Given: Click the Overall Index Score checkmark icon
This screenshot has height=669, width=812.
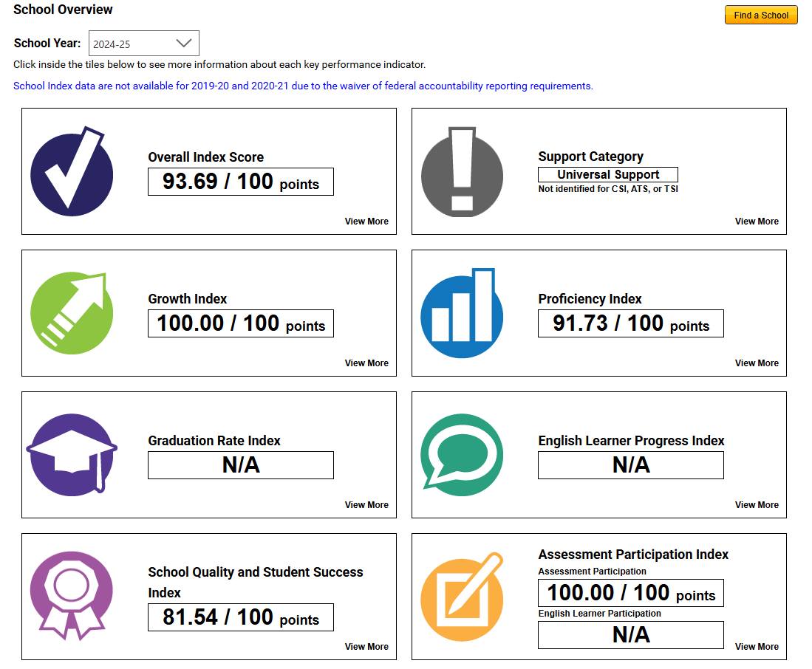Looking at the screenshot, I should (72, 171).
